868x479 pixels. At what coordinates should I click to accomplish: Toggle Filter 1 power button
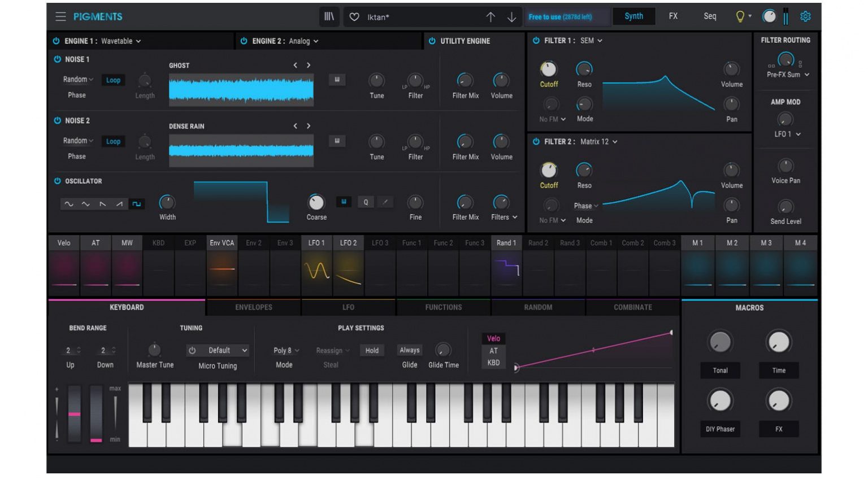(536, 41)
